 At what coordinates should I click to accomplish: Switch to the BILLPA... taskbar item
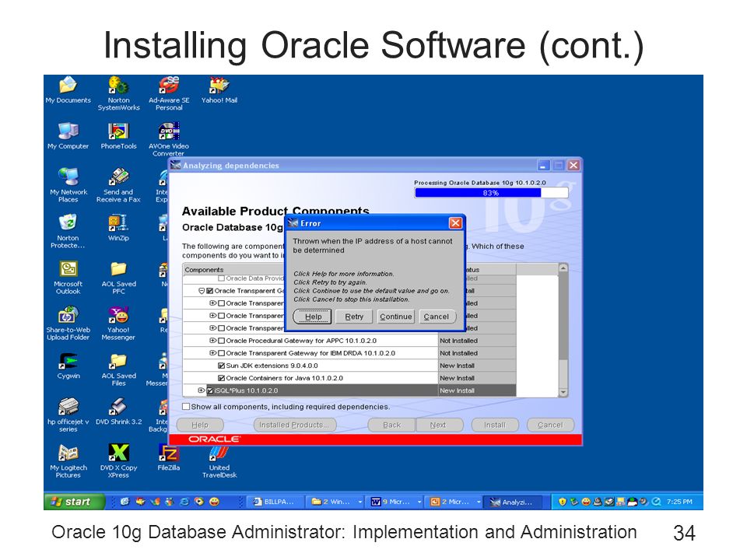277,502
